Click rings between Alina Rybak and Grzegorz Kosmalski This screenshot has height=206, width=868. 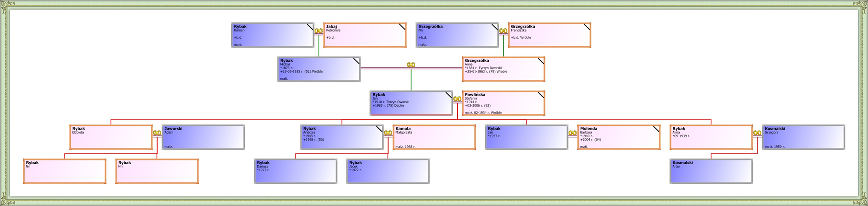[757, 133]
